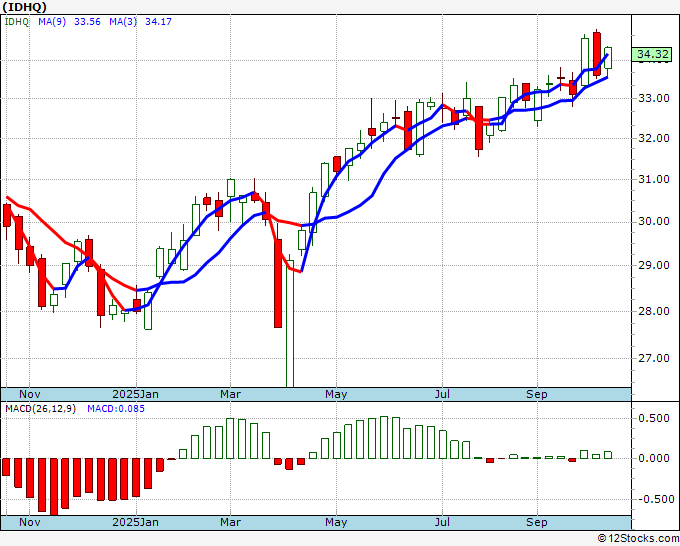Click Mar on the price chart axis
This screenshot has width=680, height=546.
(x=230, y=394)
